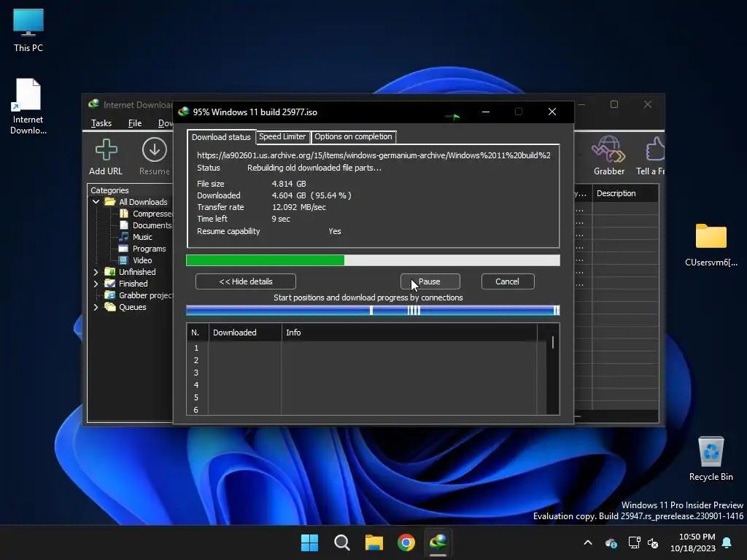This screenshot has height=560, width=747.
Task: Close the download progress dialog
Action: point(552,112)
